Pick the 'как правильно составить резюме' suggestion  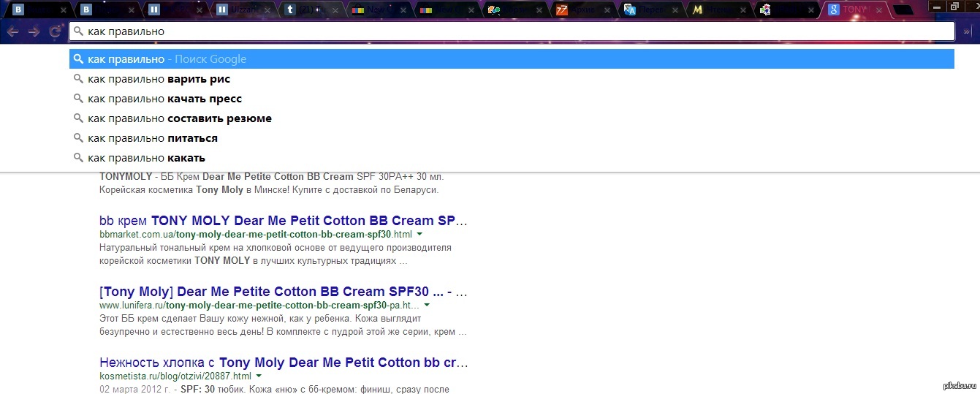(180, 118)
